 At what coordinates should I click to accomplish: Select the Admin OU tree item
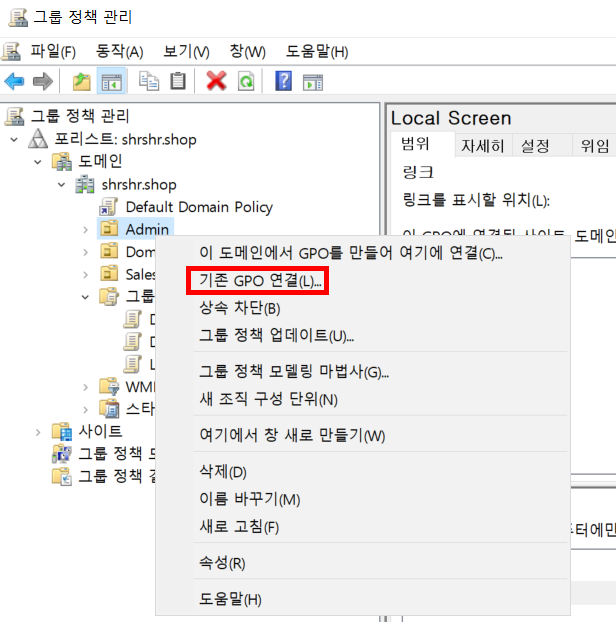[x=147, y=229]
